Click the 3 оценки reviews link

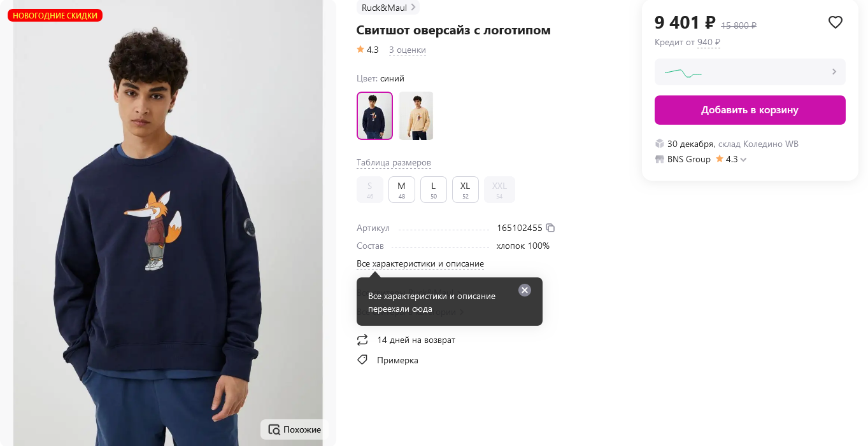407,50
